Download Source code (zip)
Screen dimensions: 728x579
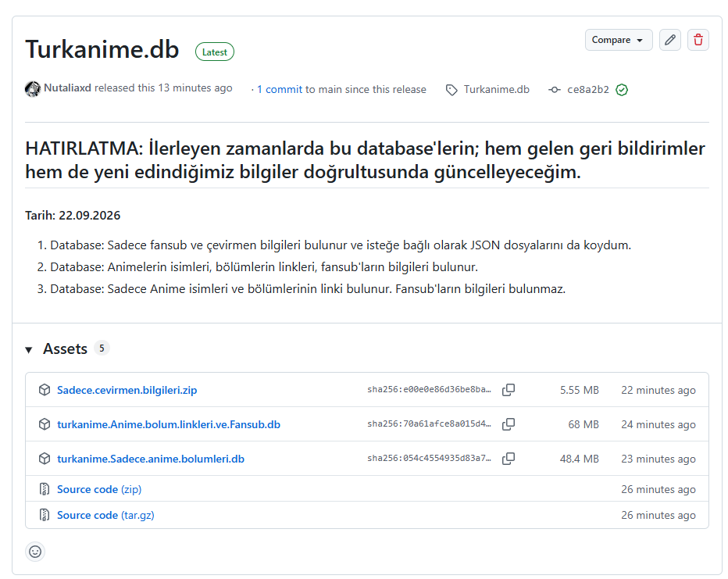click(99, 489)
